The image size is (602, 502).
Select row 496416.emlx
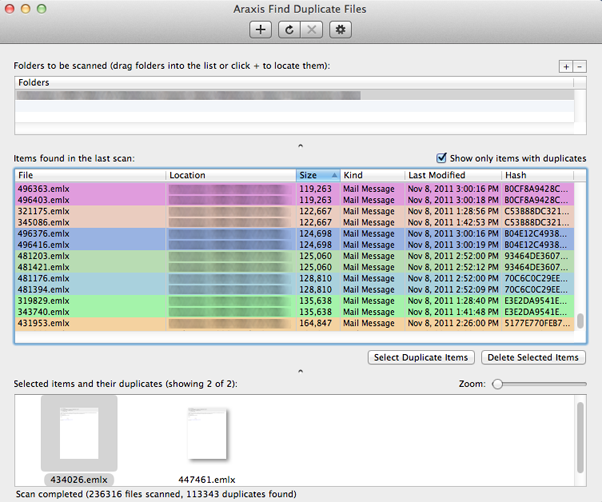294,244
